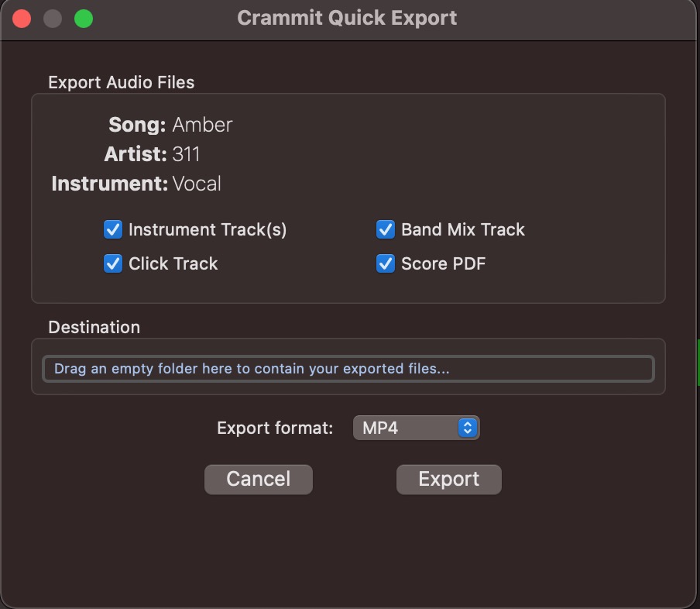Untick the Score PDF checkbox
The image size is (700, 609).
coord(386,263)
